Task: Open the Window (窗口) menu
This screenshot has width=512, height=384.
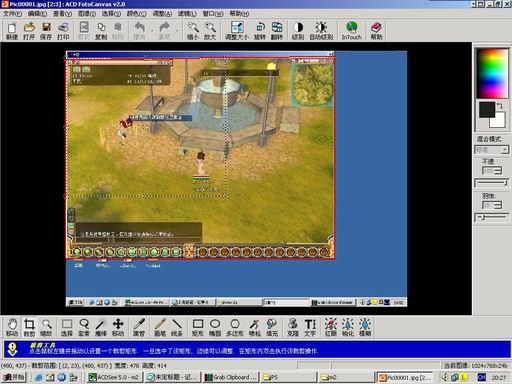Action: pyautogui.click(x=213, y=14)
